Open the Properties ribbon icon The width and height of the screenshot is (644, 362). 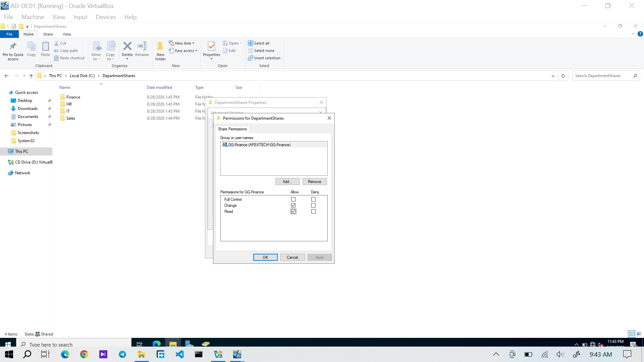point(211,46)
